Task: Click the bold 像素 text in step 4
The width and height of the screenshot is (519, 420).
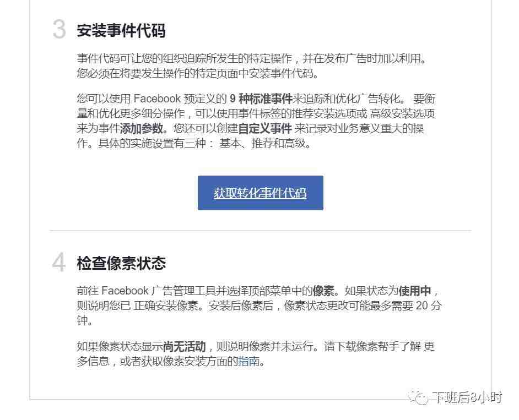Action: click(x=323, y=291)
